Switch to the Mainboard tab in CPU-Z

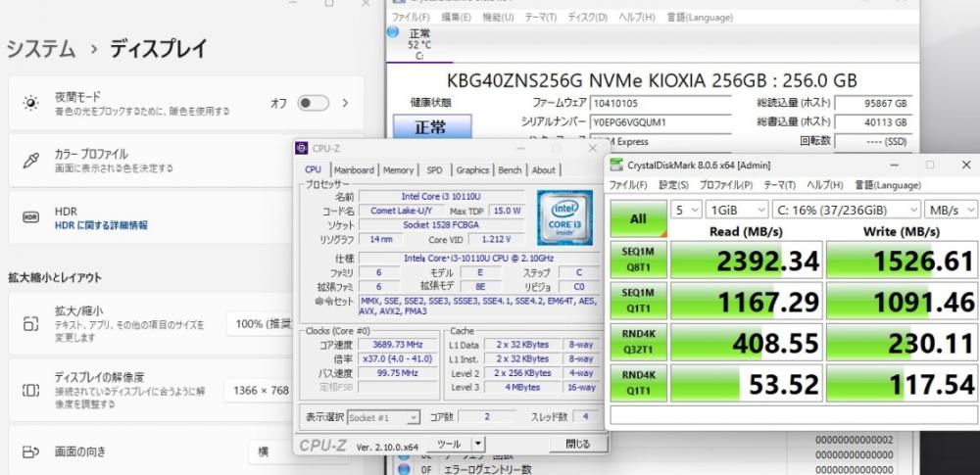pyautogui.click(x=354, y=170)
